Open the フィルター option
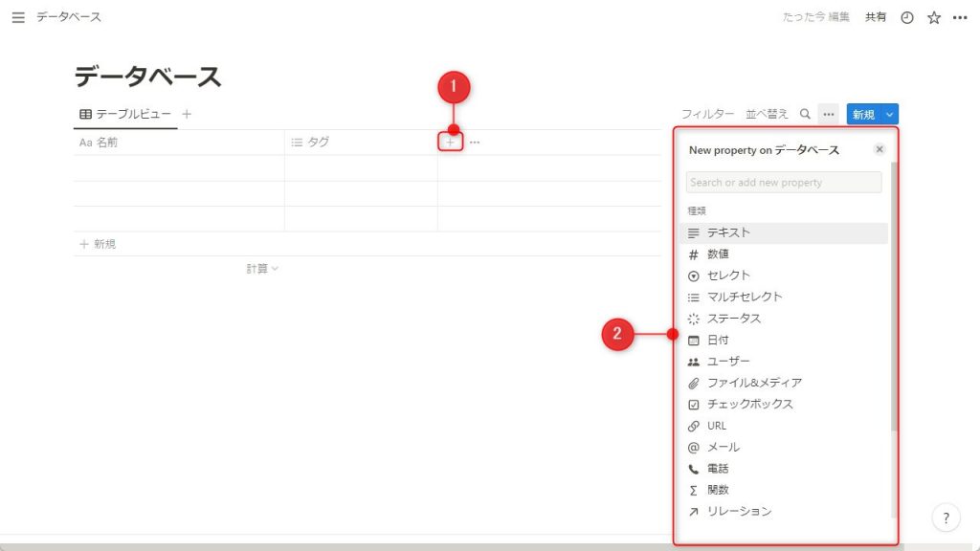This screenshot has height=551, width=980. pos(707,115)
